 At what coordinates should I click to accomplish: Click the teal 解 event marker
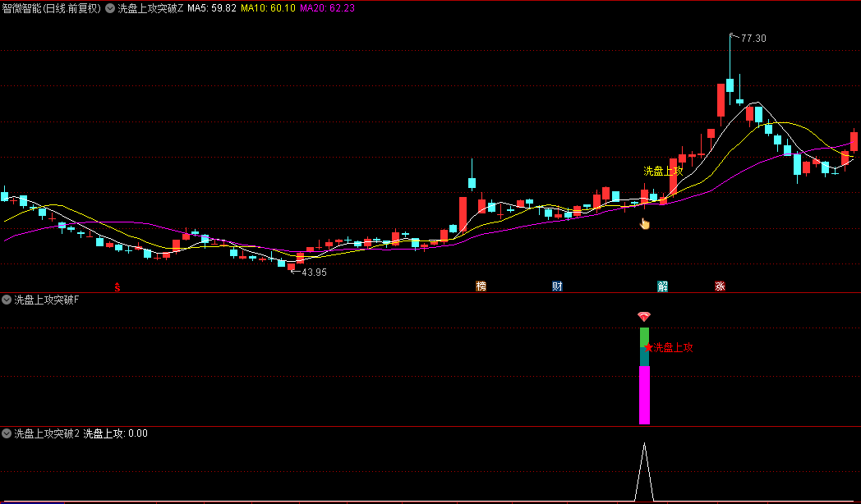(x=663, y=286)
